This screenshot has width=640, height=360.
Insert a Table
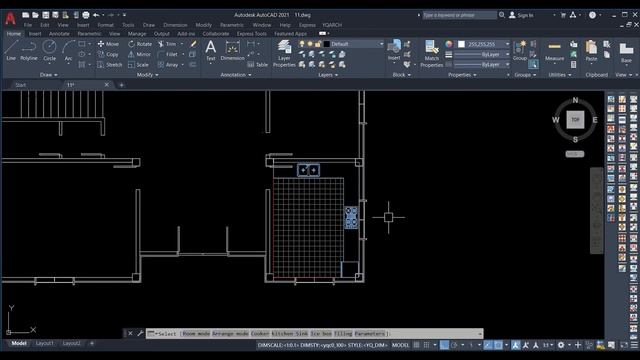click(258, 65)
